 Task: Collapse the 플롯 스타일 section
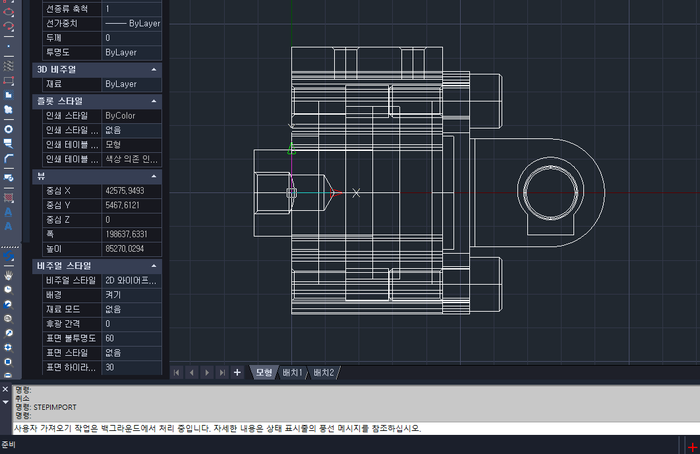coord(154,101)
